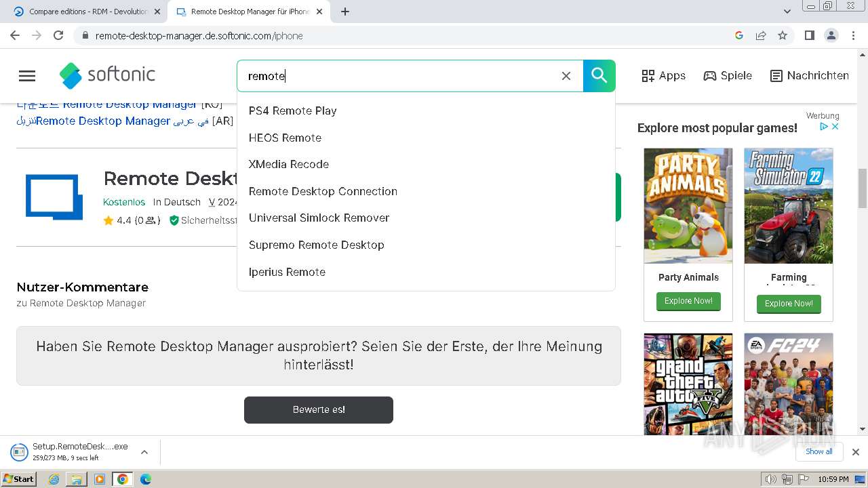Open the Farming Simulator 22 thumbnail
868x488 pixels.
[789, 206]
